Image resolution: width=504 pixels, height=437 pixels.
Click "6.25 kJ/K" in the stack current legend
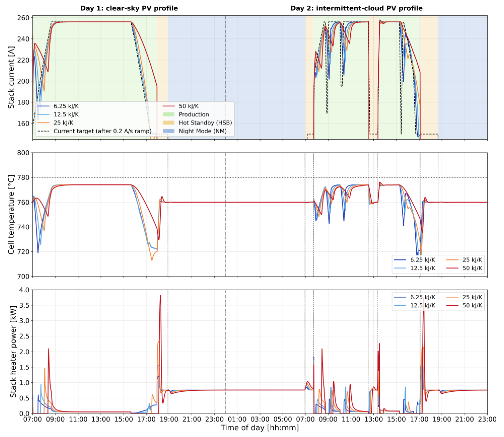(66, 106)
